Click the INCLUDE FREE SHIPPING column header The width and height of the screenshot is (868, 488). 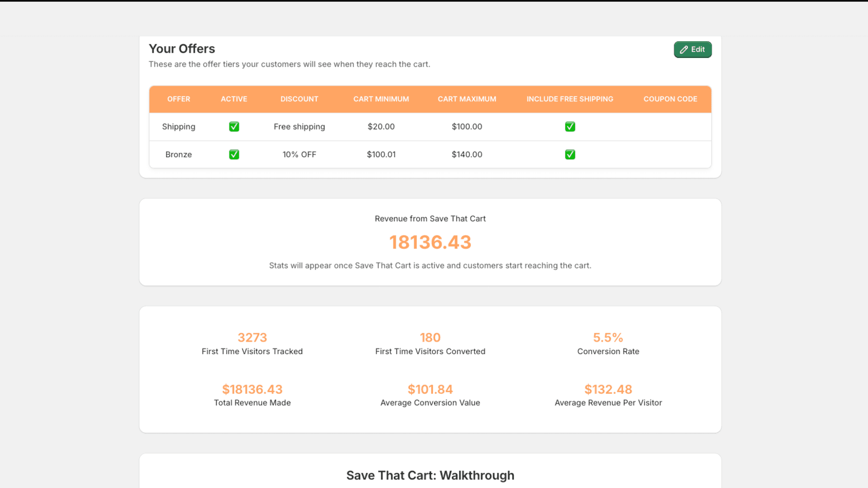[570, 99]
